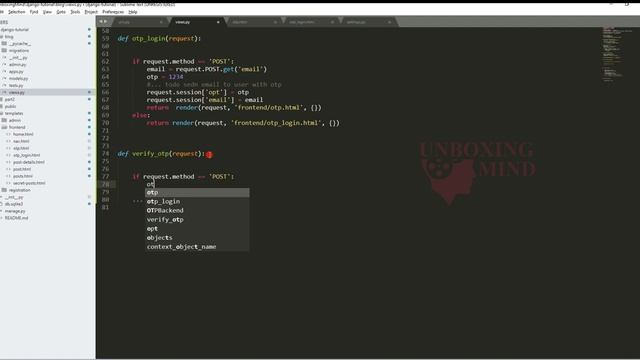
Task: Open the View menu
Action: [47, 12]
